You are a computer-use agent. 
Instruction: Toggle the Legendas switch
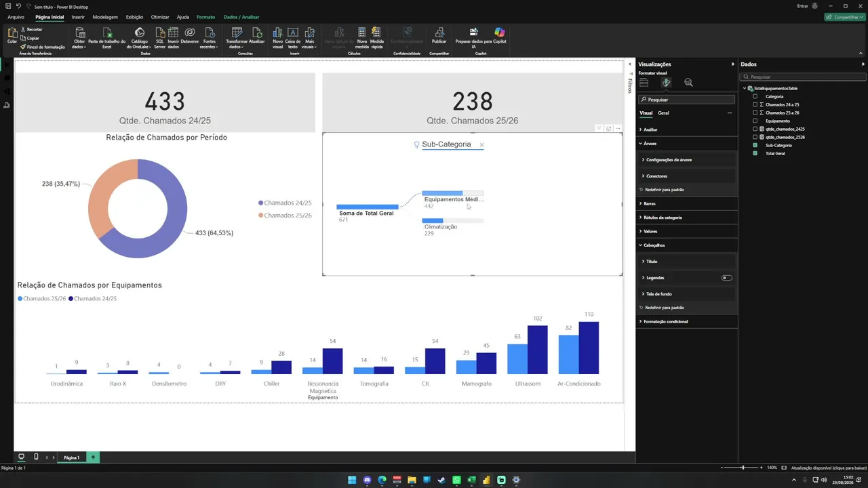[727, 278]
